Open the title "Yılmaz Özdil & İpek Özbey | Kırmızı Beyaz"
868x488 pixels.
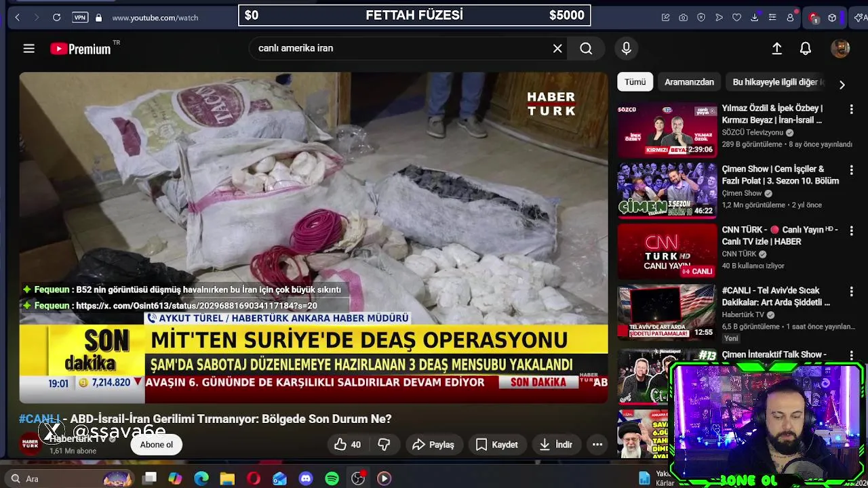click(x=772, y=114)
